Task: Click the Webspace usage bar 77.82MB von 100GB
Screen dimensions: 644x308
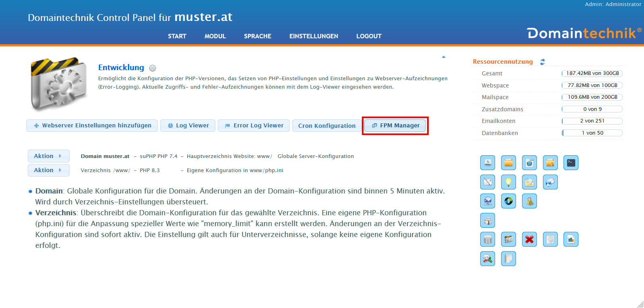Action: coord(592,85)
